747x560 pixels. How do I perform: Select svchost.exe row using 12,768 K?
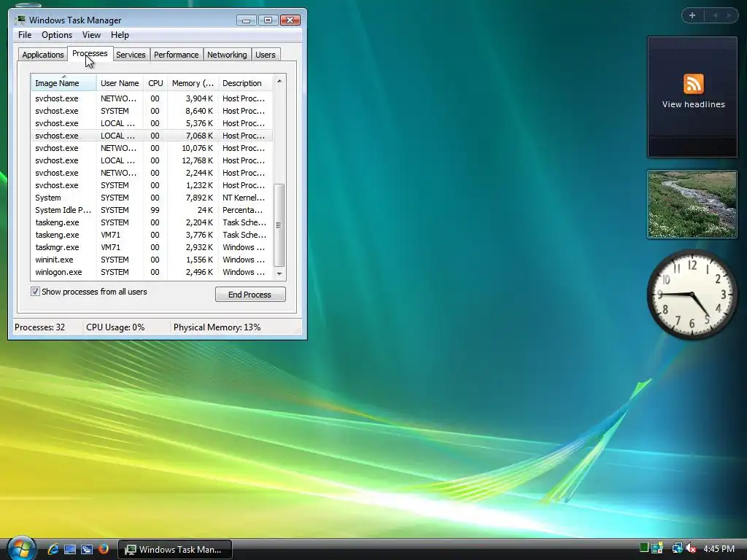152,160
